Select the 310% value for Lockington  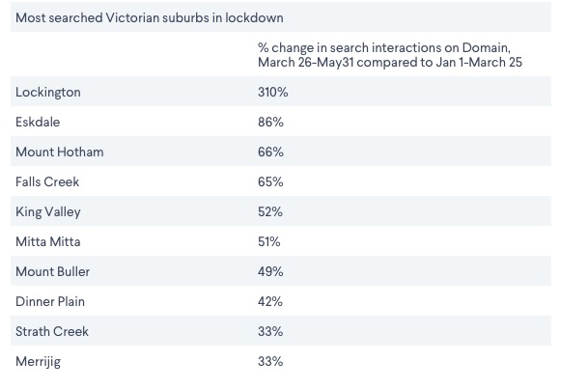point(272,93)
